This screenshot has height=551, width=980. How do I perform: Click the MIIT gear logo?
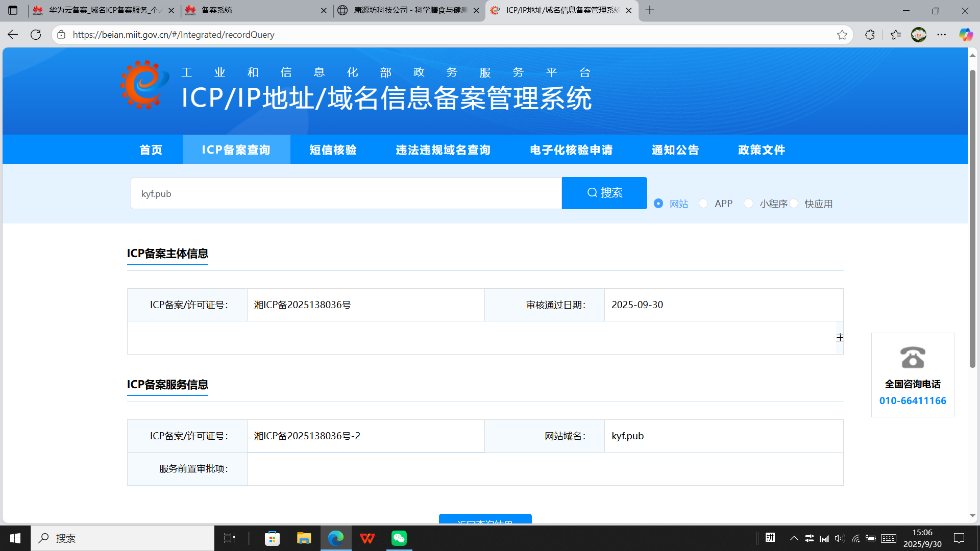click(x=144, y=85)
